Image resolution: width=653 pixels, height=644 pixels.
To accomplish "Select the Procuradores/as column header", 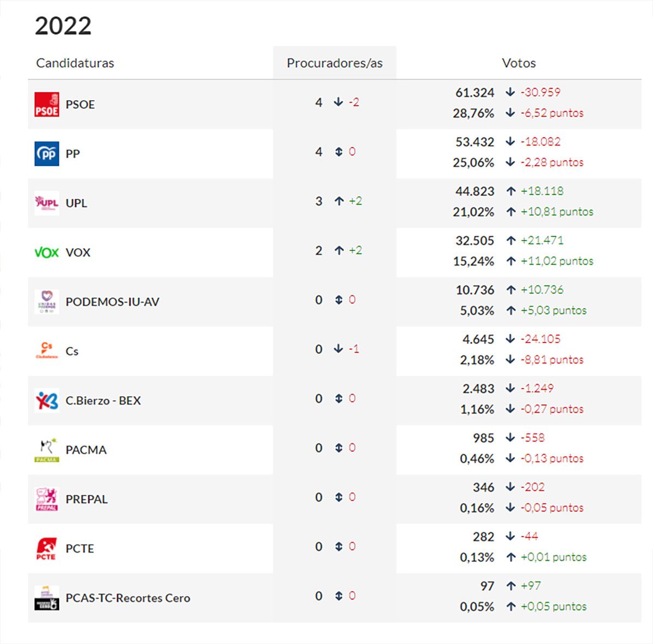I will point(335,63).
